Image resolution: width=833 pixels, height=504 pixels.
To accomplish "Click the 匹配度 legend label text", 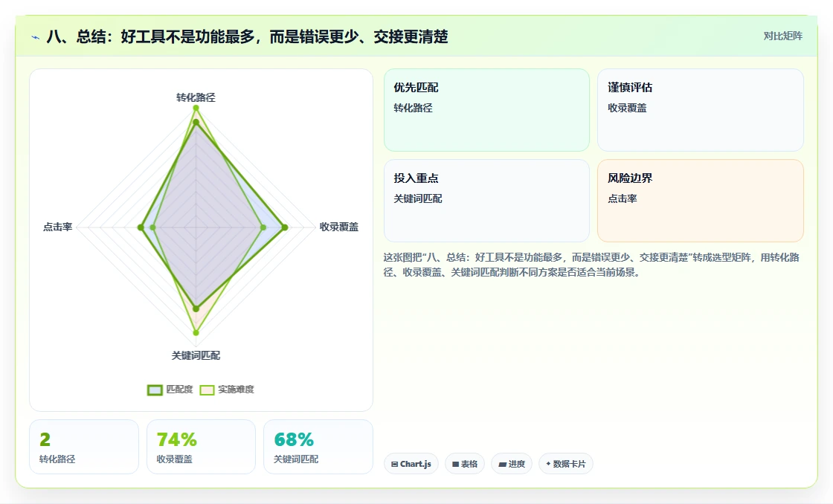I will pyautogui.click(x=179, y=390).
